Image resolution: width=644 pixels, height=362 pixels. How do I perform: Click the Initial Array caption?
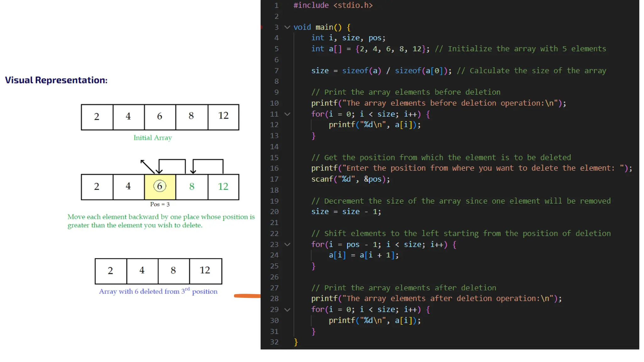[153, 138]
